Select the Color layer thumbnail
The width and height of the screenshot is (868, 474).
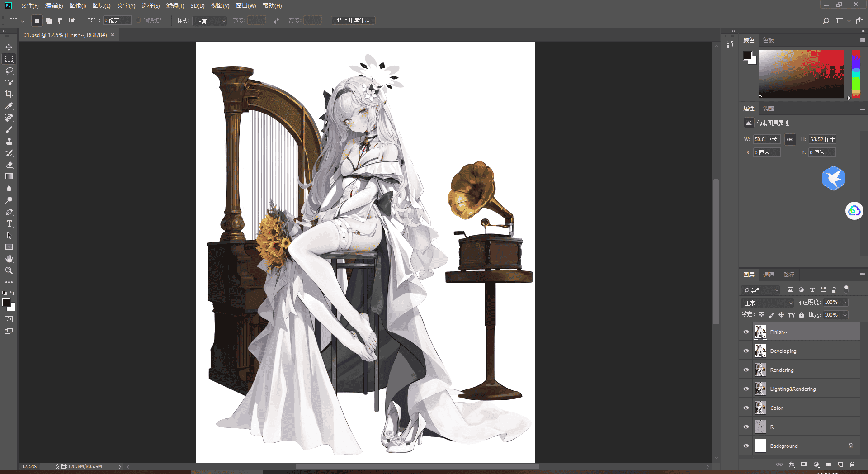coord(760,408)
